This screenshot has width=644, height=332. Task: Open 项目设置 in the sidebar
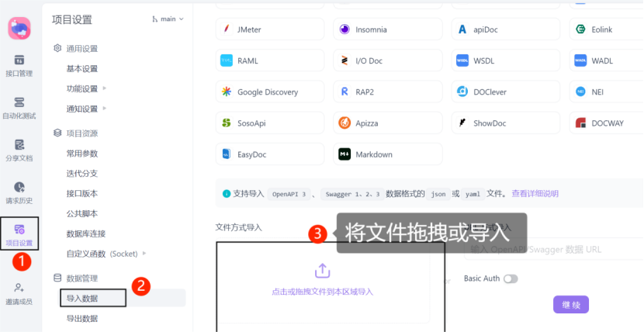point(19,235)
